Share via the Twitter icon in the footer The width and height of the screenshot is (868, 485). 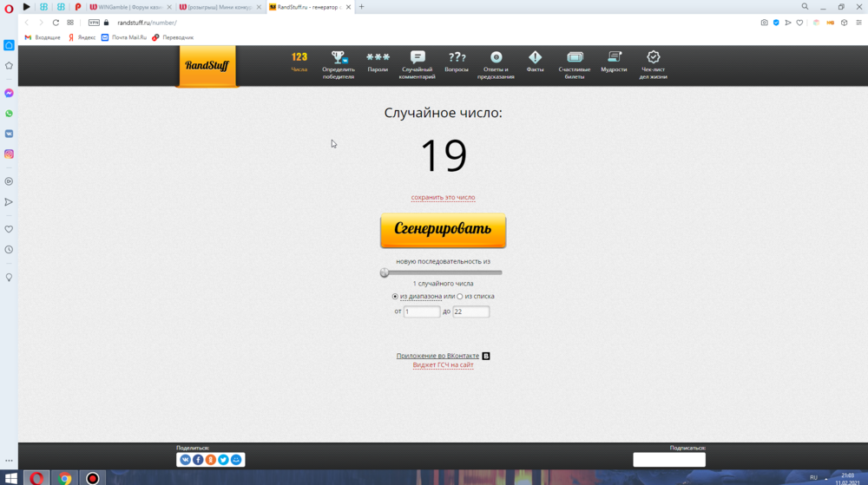223,459
